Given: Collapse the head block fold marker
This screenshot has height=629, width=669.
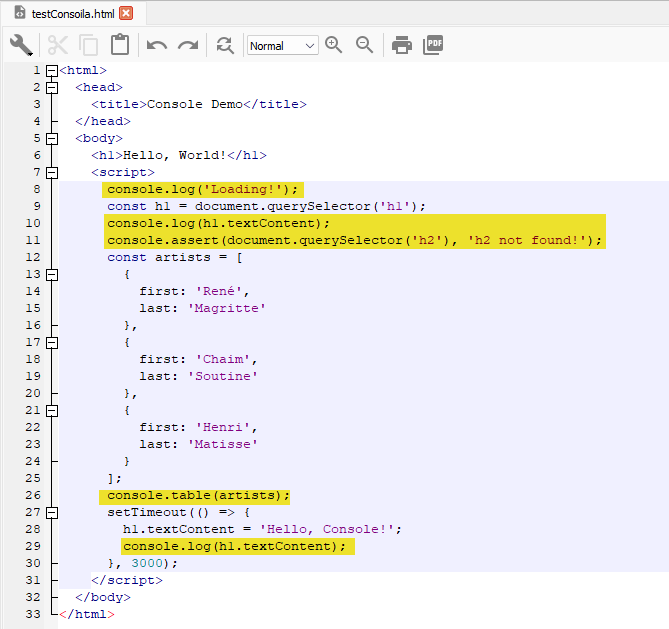Looking at the screenshot, I should 52,88.
